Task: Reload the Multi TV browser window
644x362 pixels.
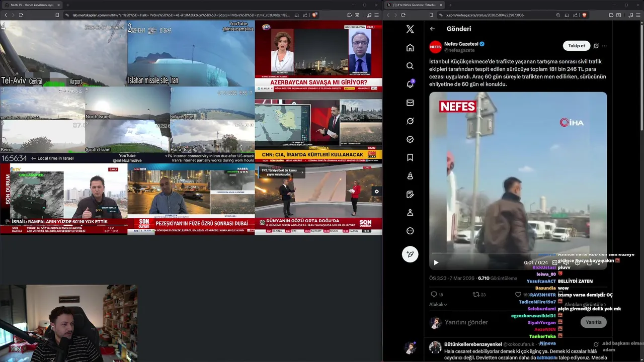Action: [21, 15]
